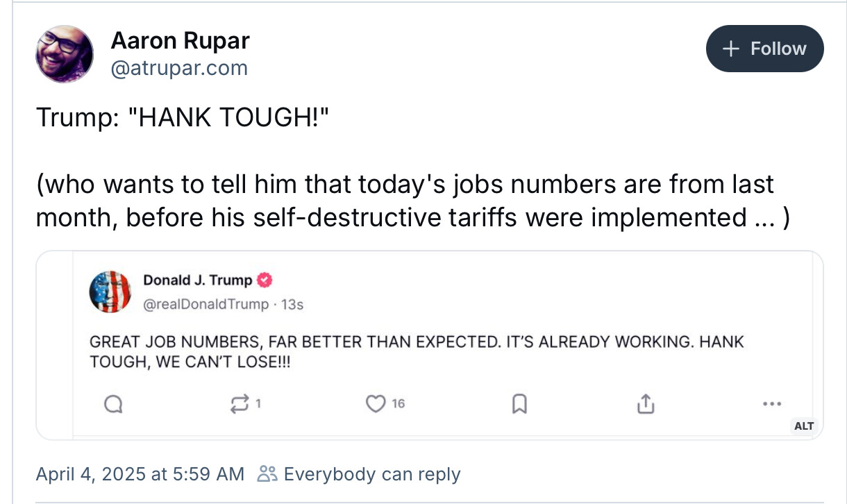Bookmark the post with the bookmark icon
The height and width of the screenshot is (504, 847).
pyautogui.click(x=518, y=403)
